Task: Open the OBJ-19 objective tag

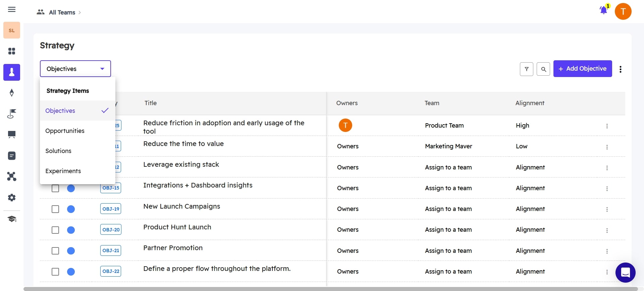Action: point(111,209)
